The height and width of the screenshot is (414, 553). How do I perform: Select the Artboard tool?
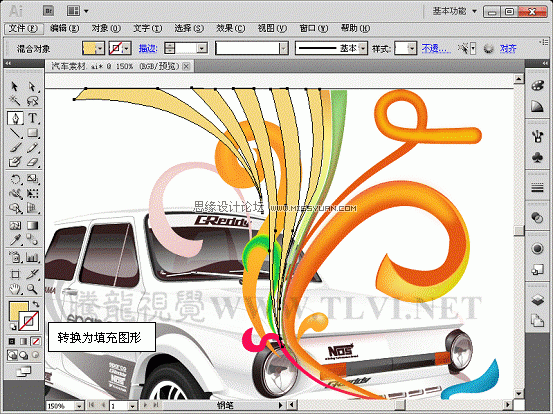click(x=15, y=274)
